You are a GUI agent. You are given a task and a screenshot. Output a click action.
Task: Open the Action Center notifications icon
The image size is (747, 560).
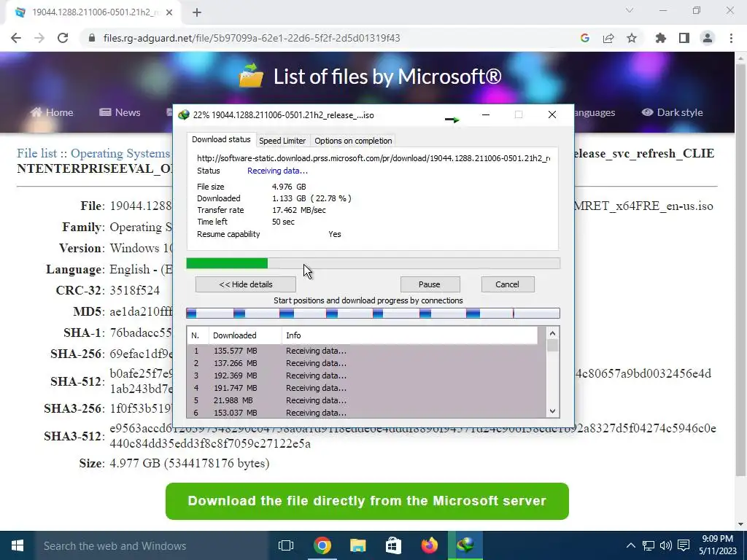684,545
